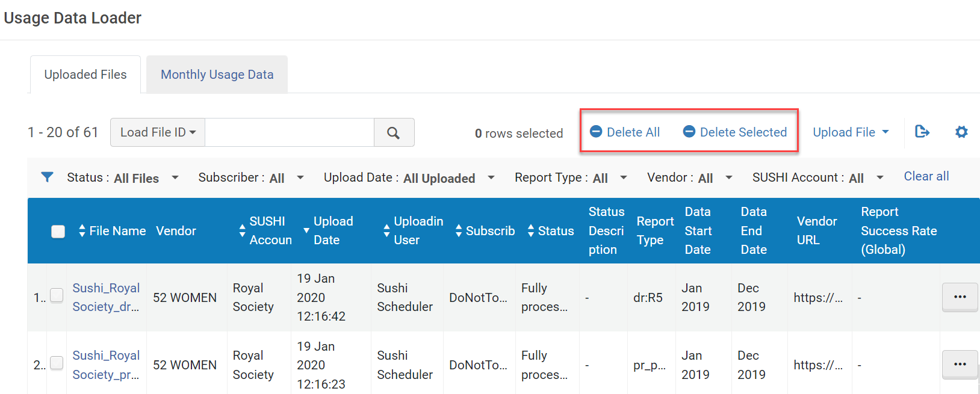Click into the search text input field

click(290, 132)
